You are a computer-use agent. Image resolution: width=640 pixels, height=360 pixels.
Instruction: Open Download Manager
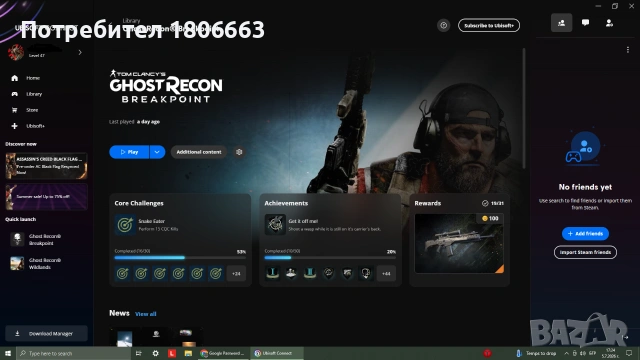coord(47,333)
